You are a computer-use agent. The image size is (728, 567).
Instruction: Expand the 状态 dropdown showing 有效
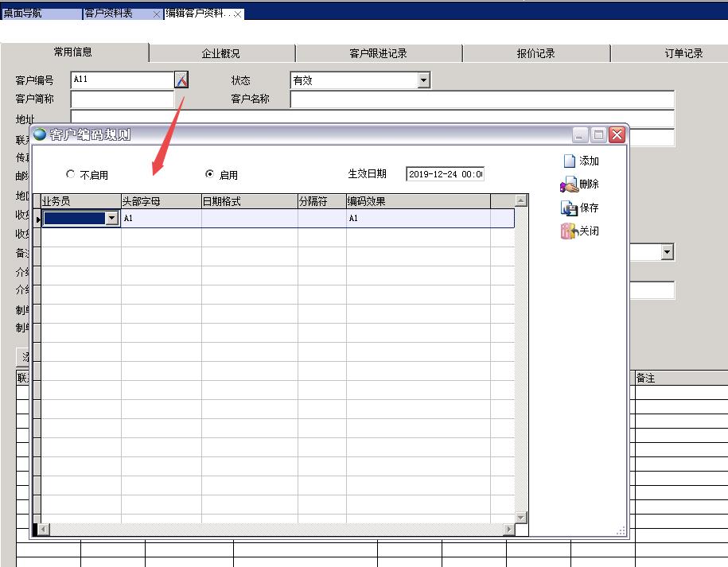pyautogui.click(x=424, y=80)
